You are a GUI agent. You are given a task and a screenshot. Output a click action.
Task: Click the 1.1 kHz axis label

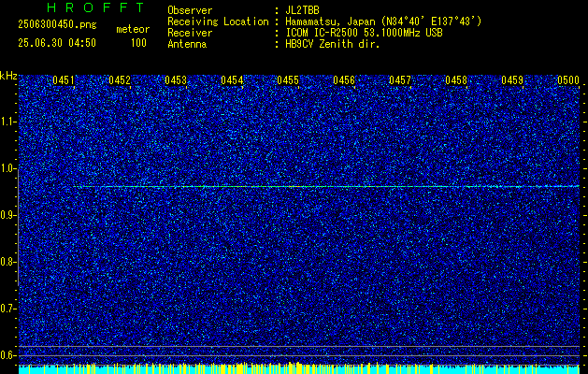[x=7, y=122]
